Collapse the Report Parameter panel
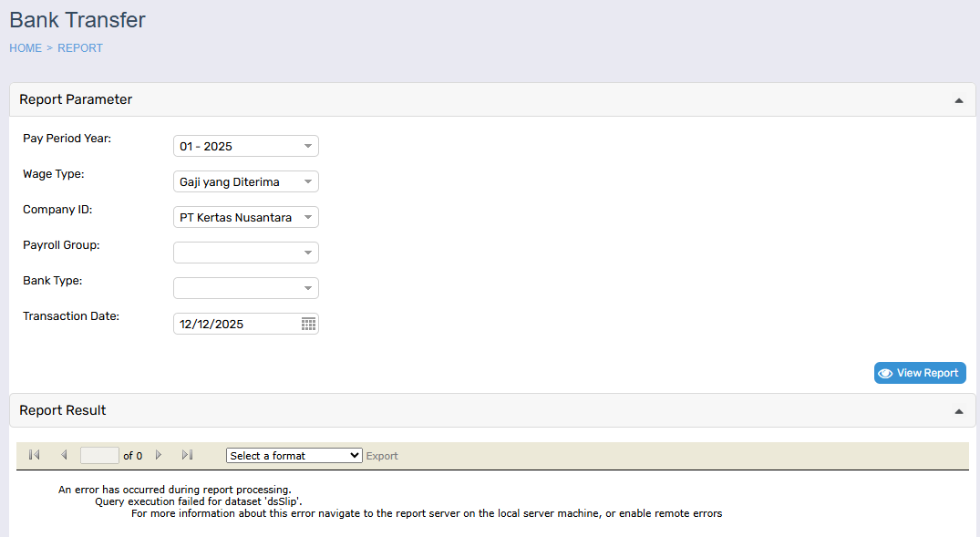 [958, 100]
